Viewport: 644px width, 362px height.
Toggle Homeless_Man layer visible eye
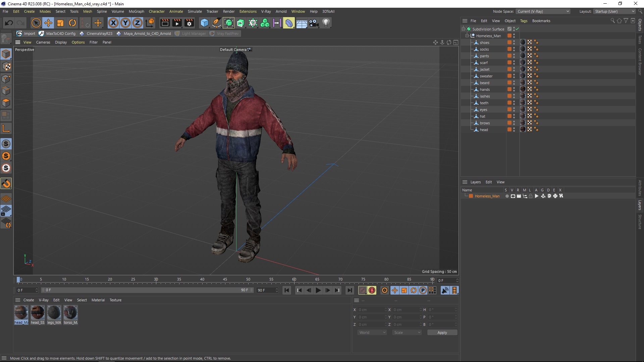click(513, 196)
